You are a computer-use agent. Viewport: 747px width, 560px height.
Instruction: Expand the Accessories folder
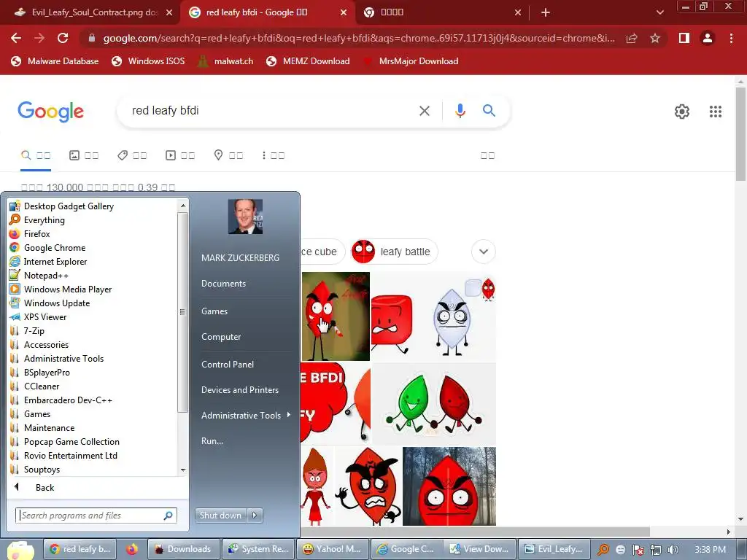(46, 344)
